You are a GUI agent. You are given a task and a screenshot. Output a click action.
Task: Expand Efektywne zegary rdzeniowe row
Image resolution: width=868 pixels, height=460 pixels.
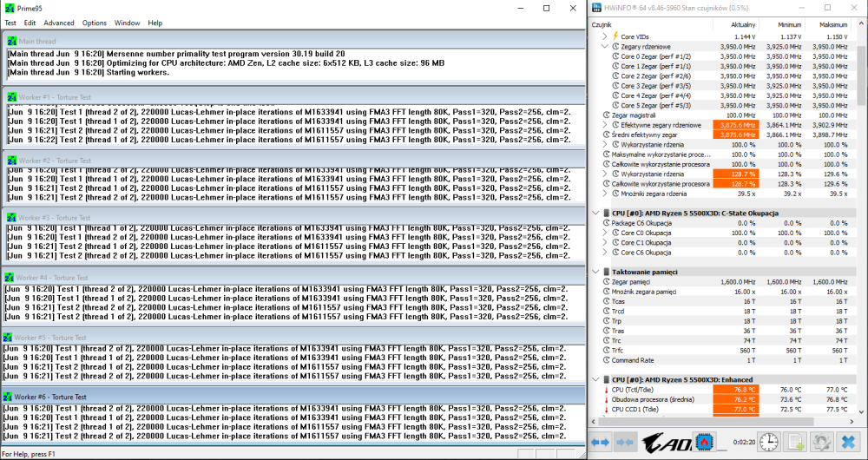pyautogui.click(x=606, y=125)
